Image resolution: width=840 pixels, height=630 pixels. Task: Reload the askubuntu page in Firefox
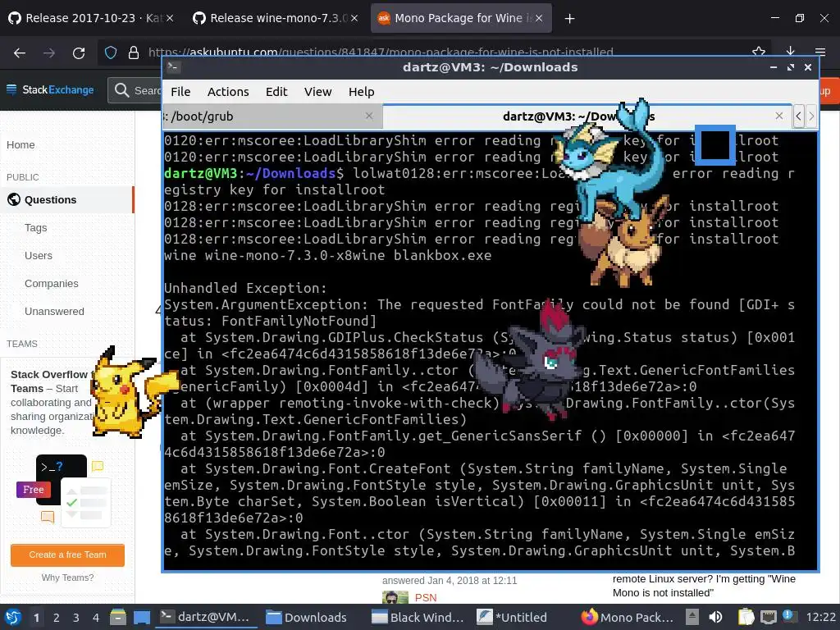point(79,53)
